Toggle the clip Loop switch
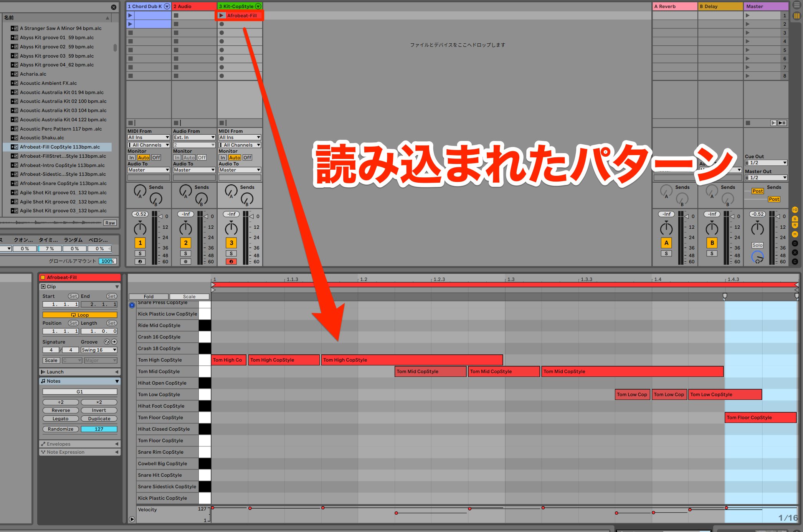Image resolution: width=803 pixels, height=532 pixels. (80, 315)
